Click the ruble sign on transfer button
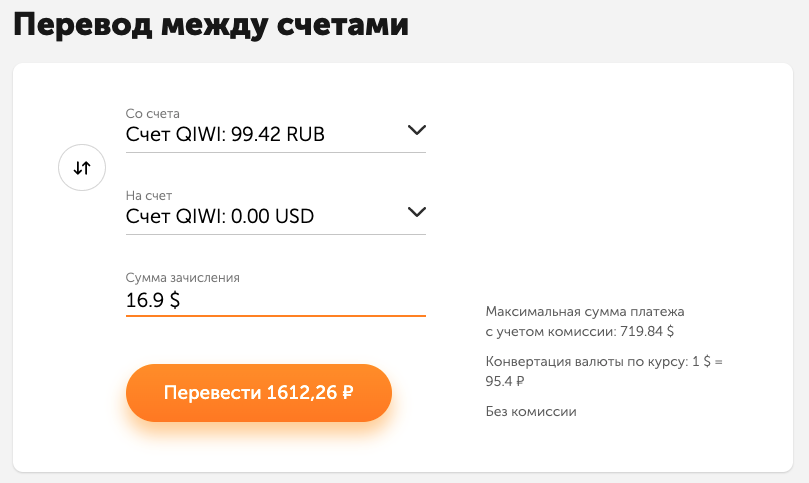This screenshot has width=809, height=483. tap(348, 393)
